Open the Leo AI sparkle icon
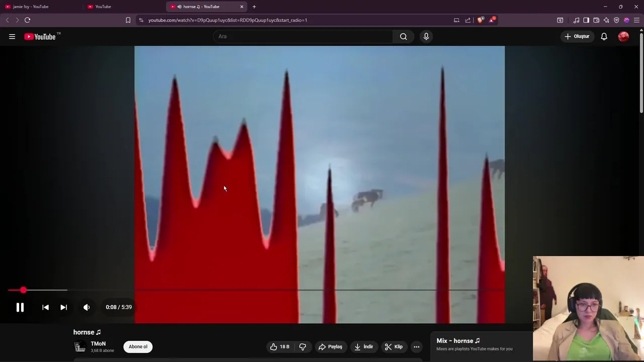Screen dimensions: 644x362 tap(606, 20)
